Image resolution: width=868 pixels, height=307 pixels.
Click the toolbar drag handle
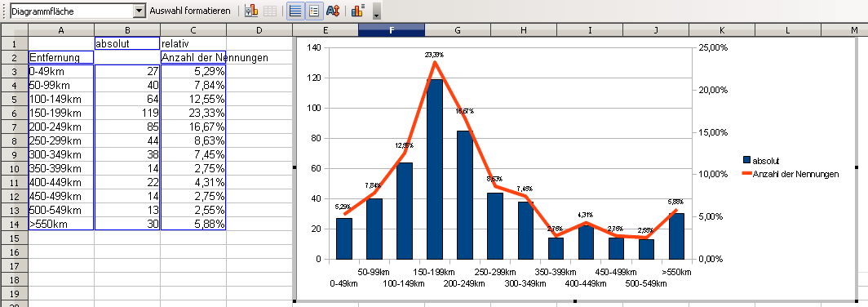click(4, 11)
